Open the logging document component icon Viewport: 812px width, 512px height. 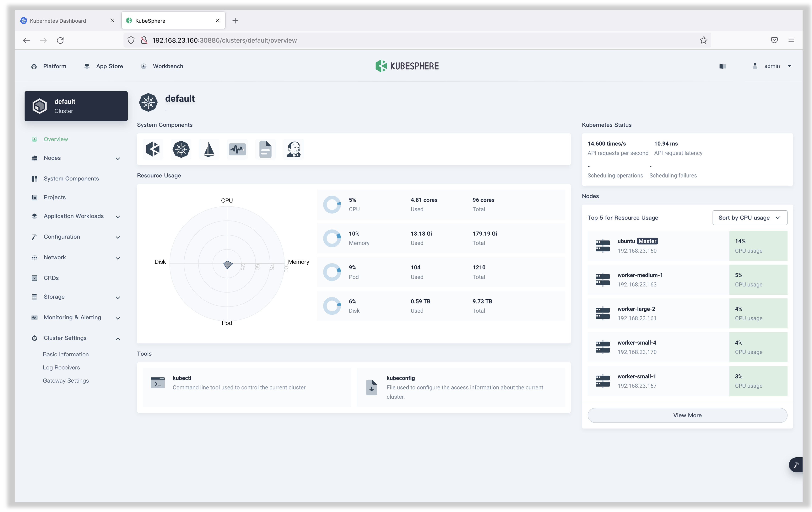(265, 149)
